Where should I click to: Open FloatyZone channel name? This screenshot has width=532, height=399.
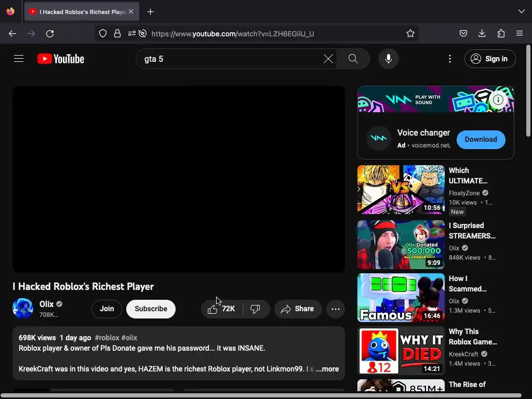(x=464, y=193)
